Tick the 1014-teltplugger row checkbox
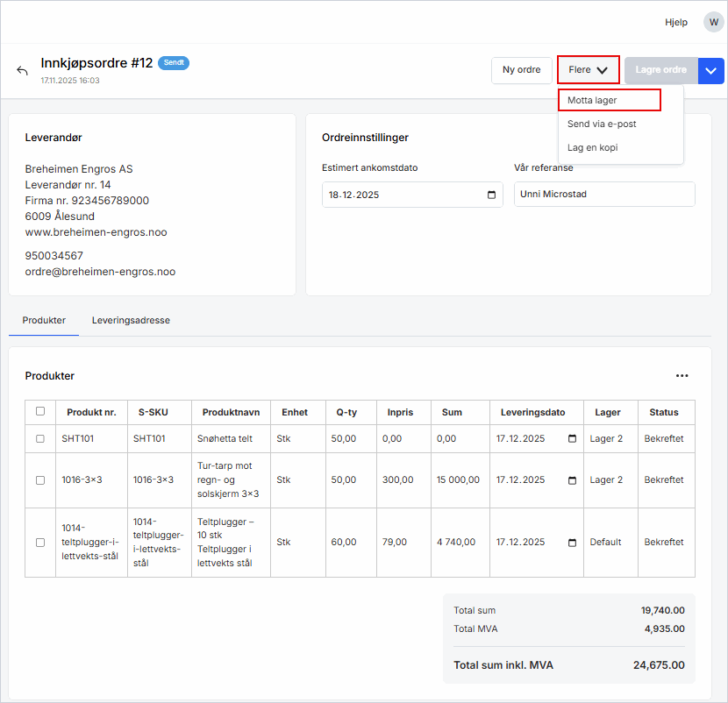728x703 pixels. coord(40,543)
